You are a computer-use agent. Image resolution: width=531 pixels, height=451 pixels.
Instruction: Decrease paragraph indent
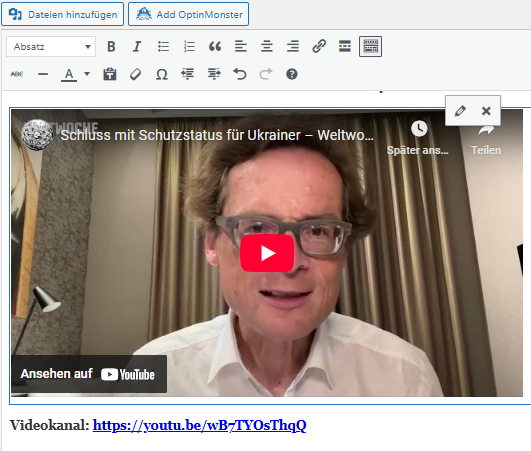(x=188, y=74)
